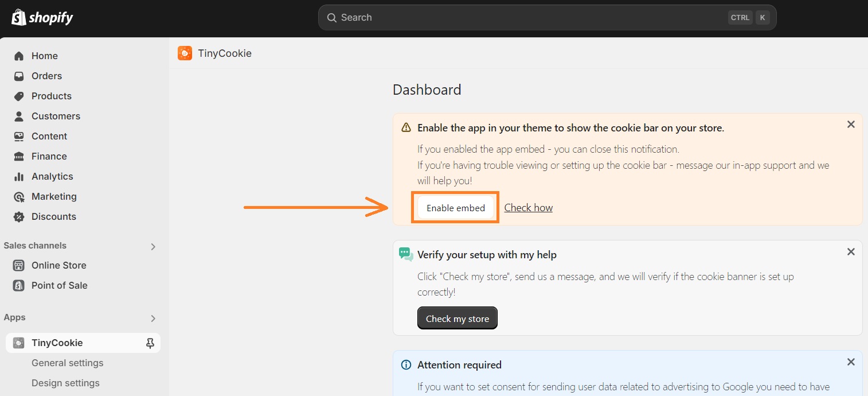Image resolution: width=868 pixels, height=396 pixels.
Task: Click the TinyCookie app icon in the breadcrumb
Action: [x=184, y=53]
